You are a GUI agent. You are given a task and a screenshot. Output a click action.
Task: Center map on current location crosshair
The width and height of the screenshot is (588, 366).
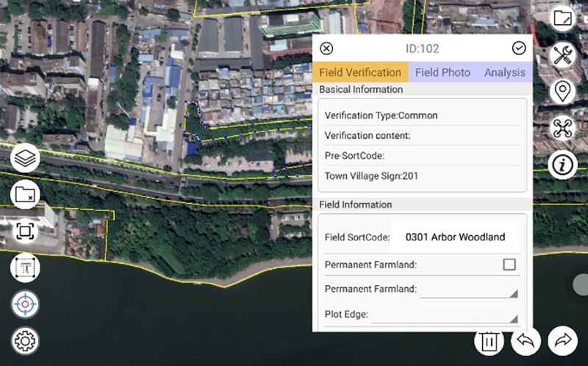(25, 304)
